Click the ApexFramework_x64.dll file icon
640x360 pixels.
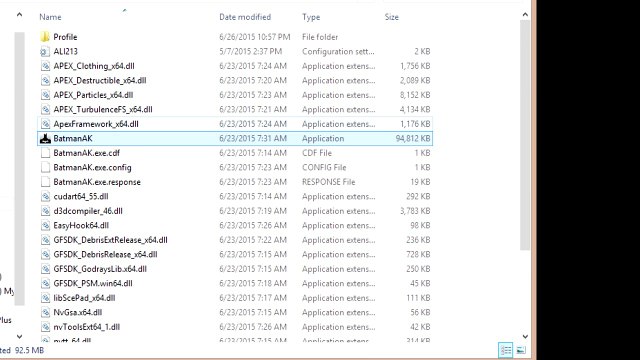click(45, 124)
